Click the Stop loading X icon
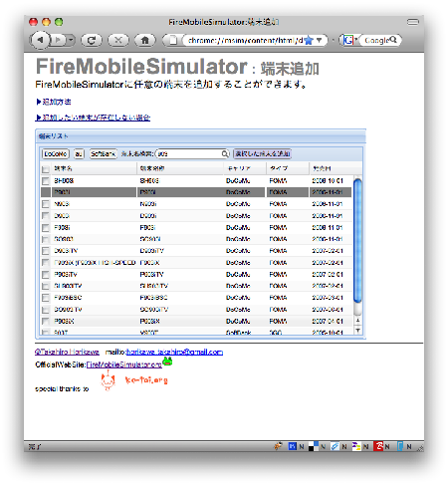Image resolution: width=448 pixels, height=485 pixels. click(118, 40)
